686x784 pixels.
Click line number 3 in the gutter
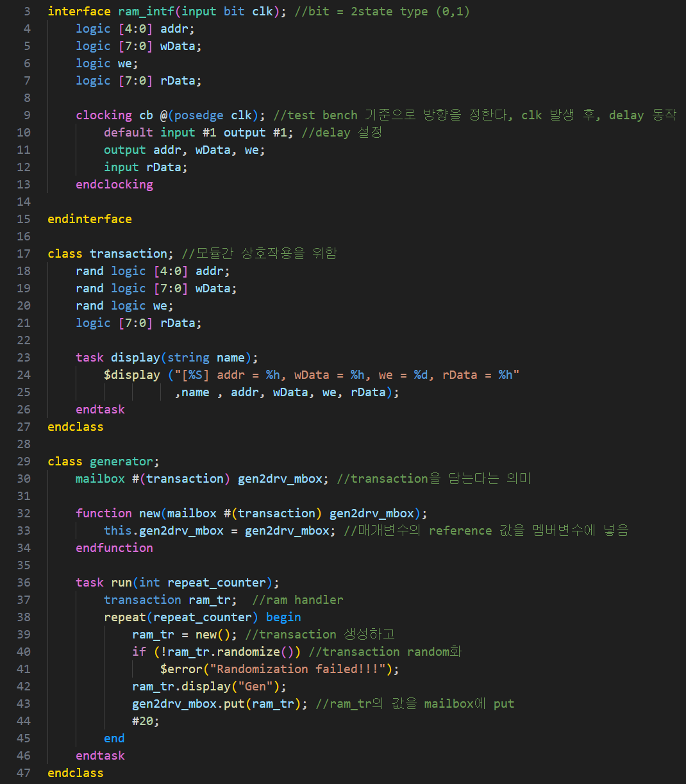(x=26, y=12)
